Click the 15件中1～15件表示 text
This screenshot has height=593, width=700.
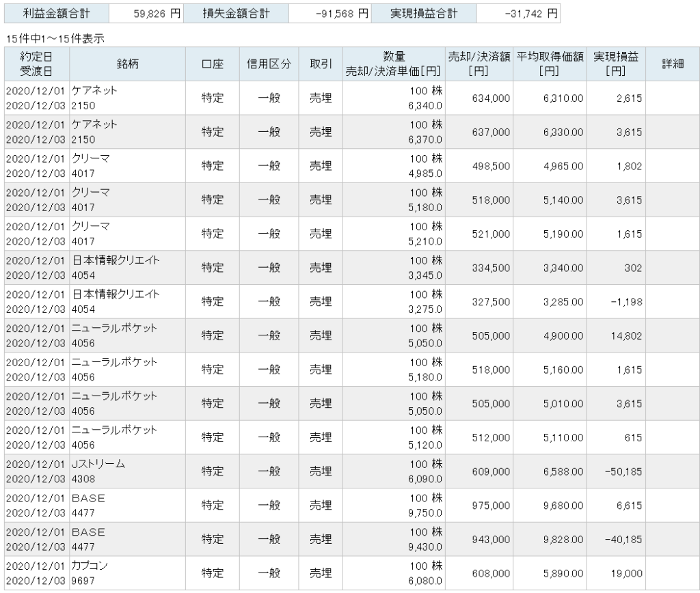tap(55, 39)
